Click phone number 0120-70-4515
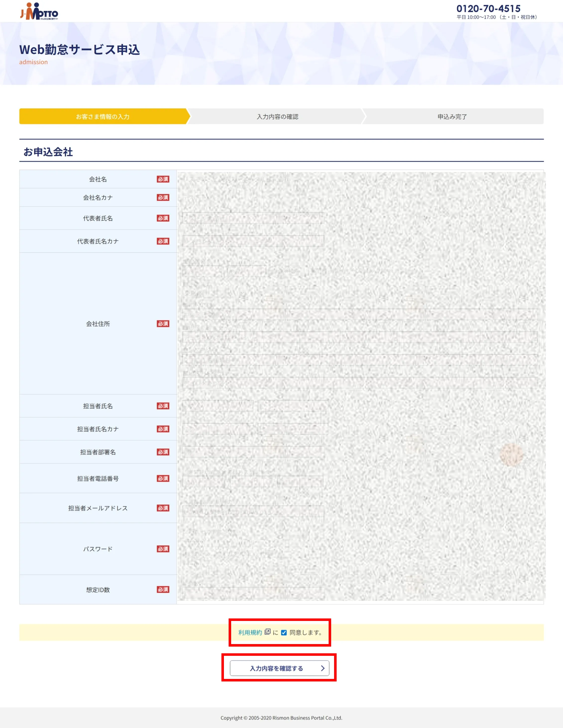The height and width of the screenshot is (728, 563). point(488,8)
